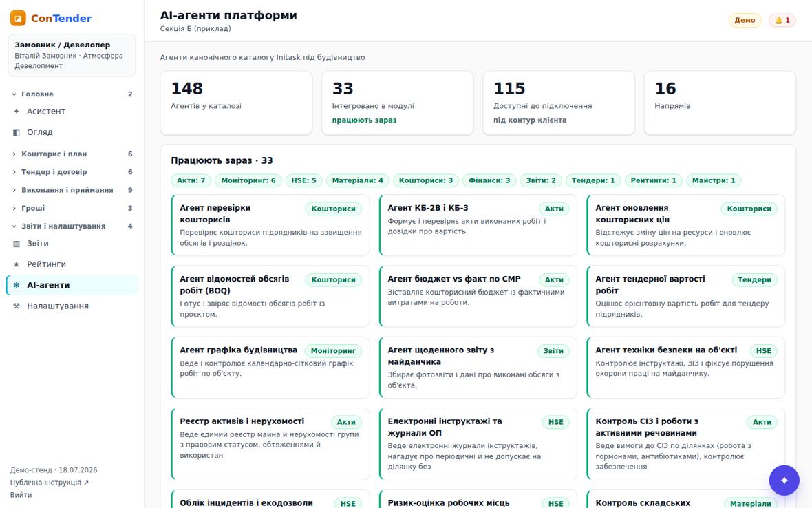Click 'Демо-стенд · 18.07.2026' text
Screen dimensions: 812x508
coord(54,470)
